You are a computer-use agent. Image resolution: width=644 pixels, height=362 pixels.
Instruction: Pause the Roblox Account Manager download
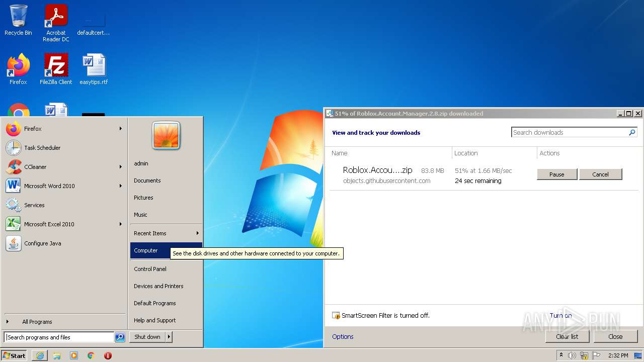(x=557, y=174)
